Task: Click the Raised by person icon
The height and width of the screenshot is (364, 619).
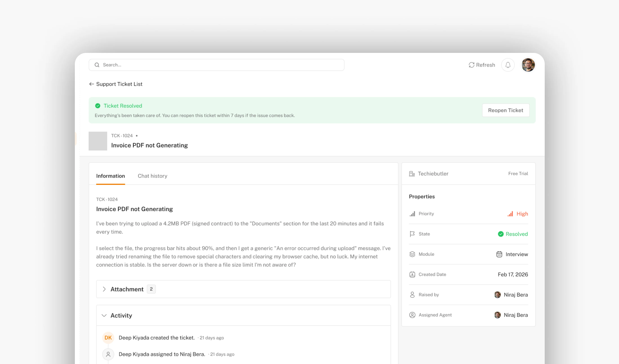Action: pos(412,295)
